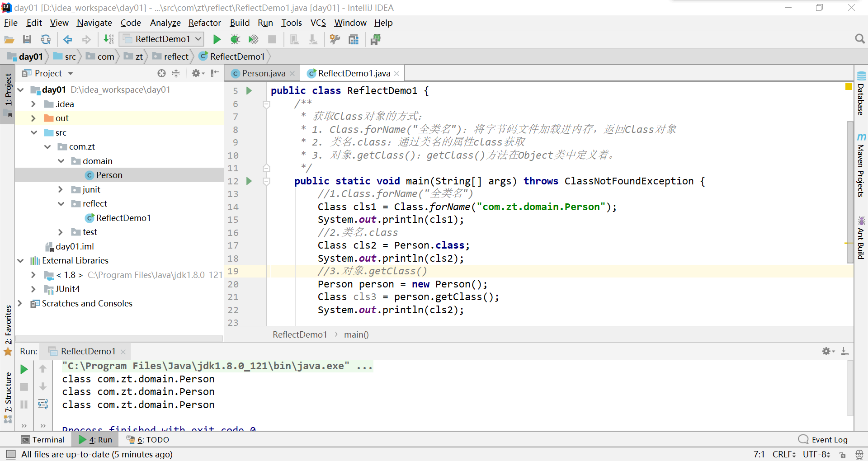The width and height of the screenshot is (868, 461).
Task: Build project with the hammer-arrow icon
Action: [x=108, y=39]
